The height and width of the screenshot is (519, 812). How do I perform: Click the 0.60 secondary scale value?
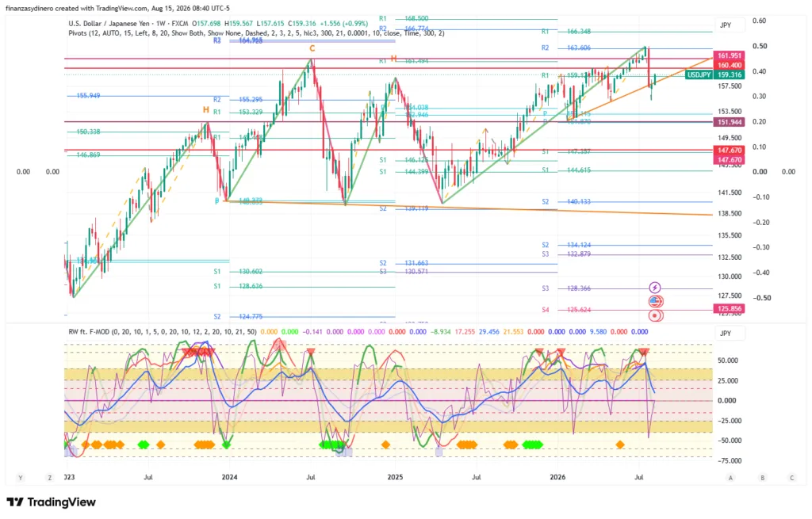coord(760,21)
